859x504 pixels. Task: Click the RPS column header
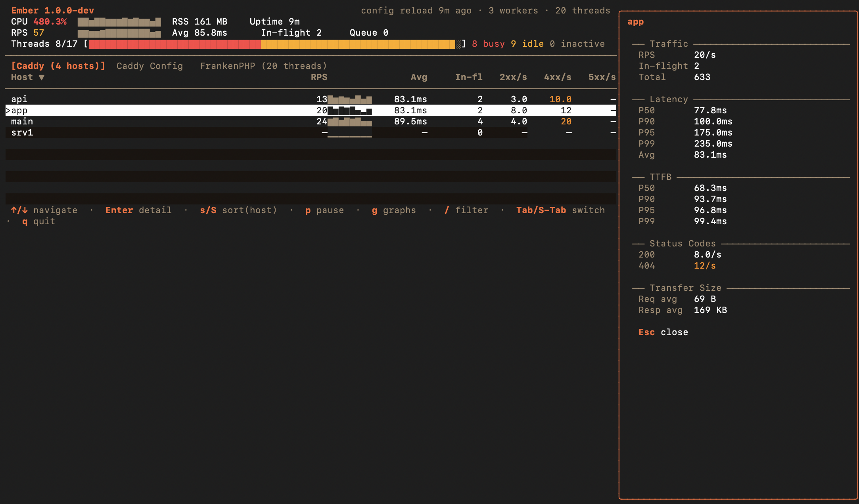(319, 77)
